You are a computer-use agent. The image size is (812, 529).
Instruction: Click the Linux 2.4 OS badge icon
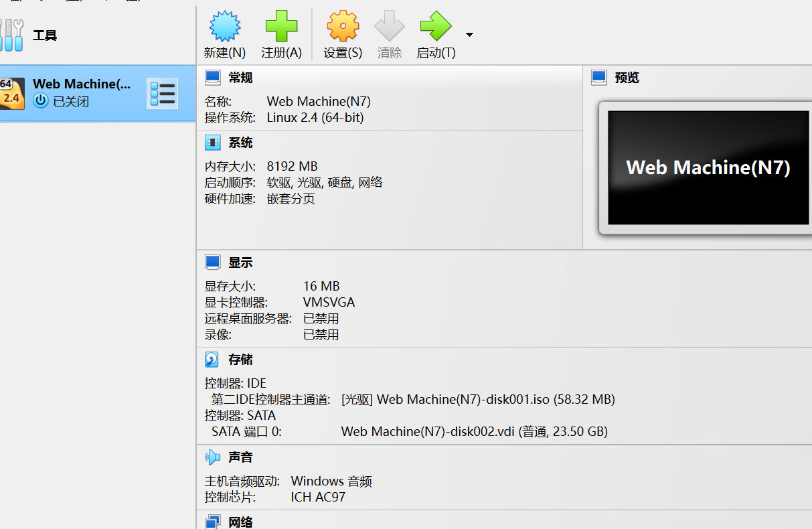[11, 94]
